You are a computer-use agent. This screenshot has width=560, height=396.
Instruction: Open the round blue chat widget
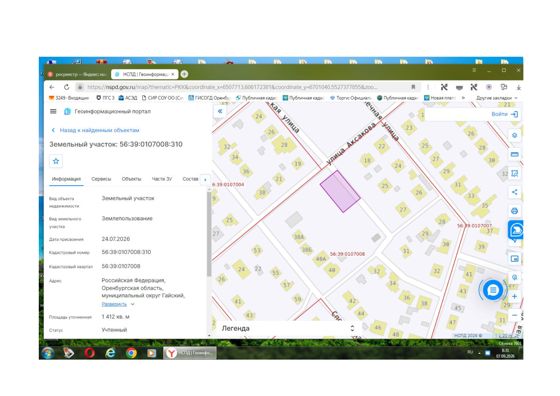(493, 290)
